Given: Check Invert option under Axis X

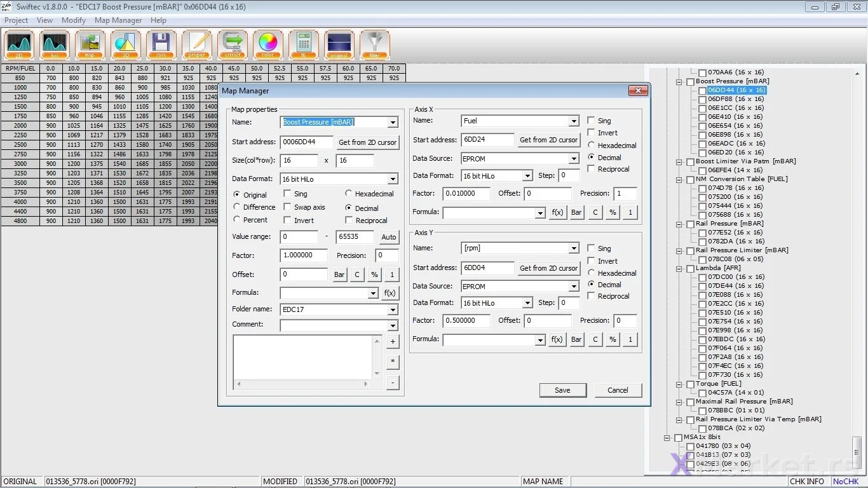Looking at the screenshot, I should click(x=592, y=133).
